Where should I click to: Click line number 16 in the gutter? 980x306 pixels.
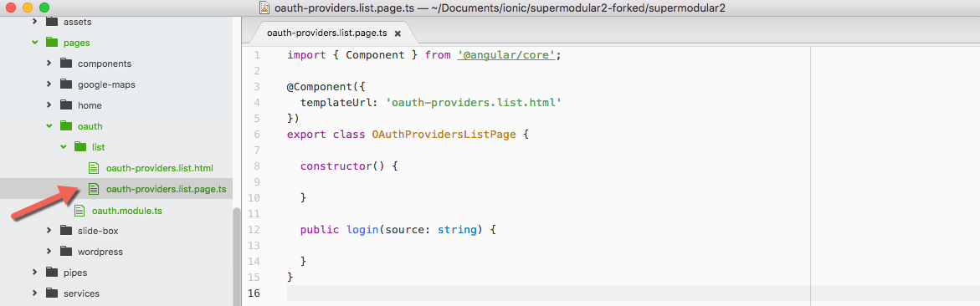point(253,293)
